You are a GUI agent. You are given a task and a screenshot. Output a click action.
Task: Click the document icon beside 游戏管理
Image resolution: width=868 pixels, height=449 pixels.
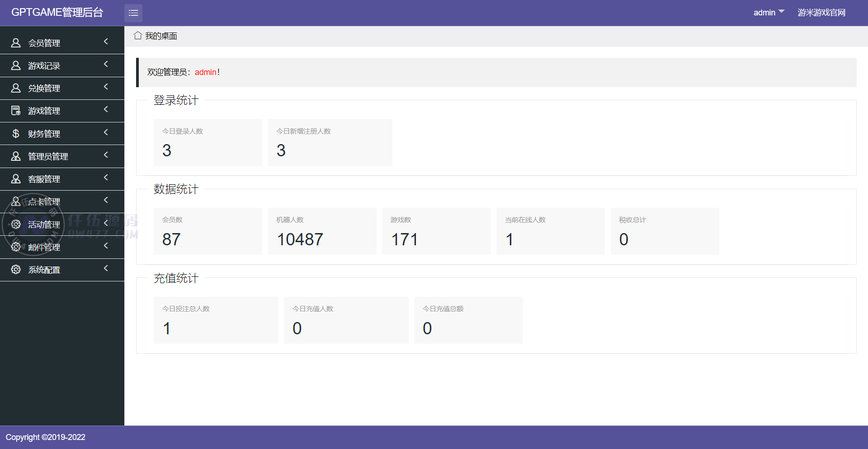pyautogui.click(x=16, y=111)
